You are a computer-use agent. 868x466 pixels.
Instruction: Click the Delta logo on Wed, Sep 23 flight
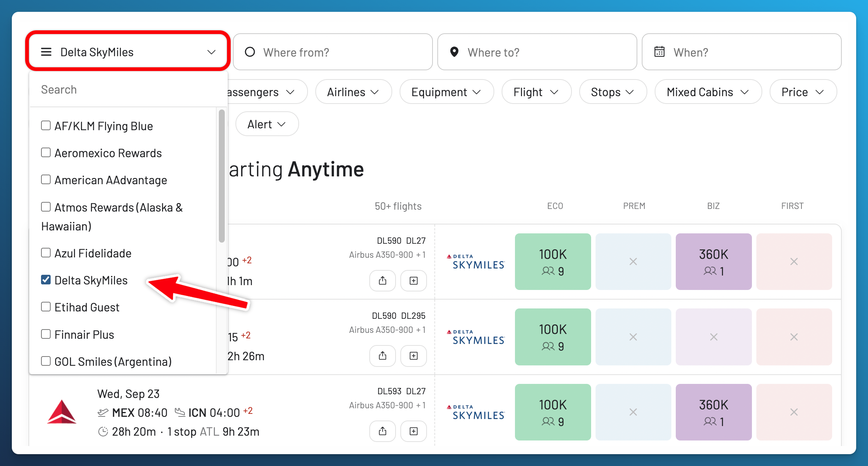[62, 412]
